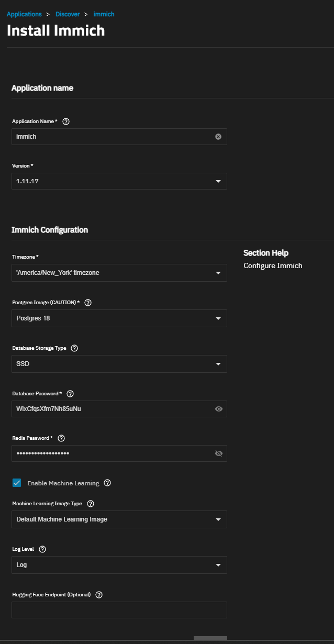The height and width of the screenshot is (644, 334).
Task: Show the hidden Redis Password
Action: click(x=218, y=453)
